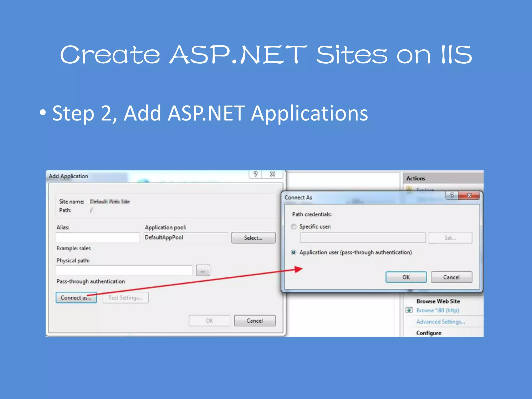Click the Alias input field
Viewport: 532px width, 399px height.
point(98,238)
